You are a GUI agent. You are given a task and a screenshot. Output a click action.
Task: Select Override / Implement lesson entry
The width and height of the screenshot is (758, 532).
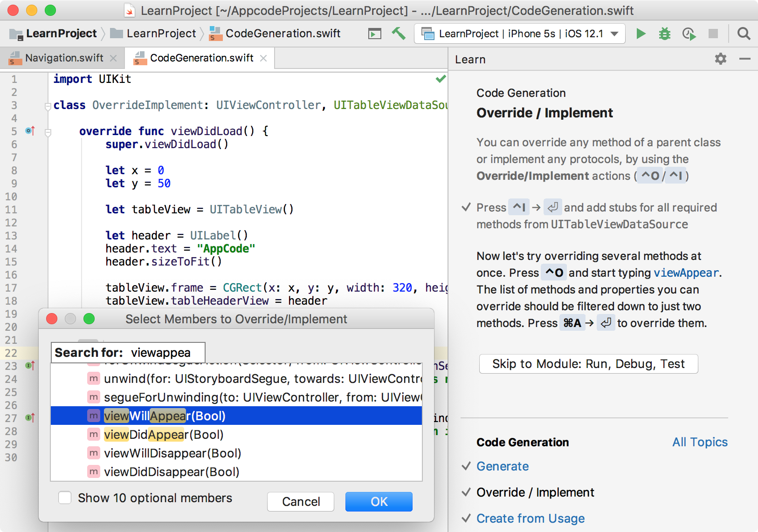click(x=535, y=492)
